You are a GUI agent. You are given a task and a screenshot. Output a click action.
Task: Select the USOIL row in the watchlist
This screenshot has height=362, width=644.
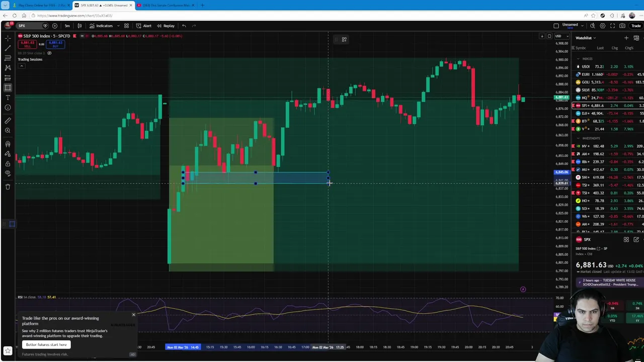tap(608, 66)
